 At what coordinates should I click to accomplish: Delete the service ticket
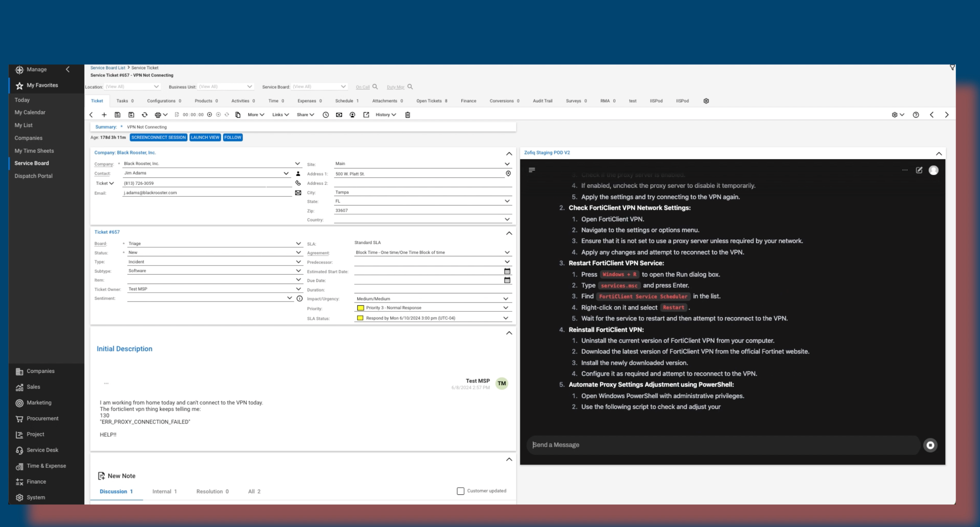(x=407, y=114)
